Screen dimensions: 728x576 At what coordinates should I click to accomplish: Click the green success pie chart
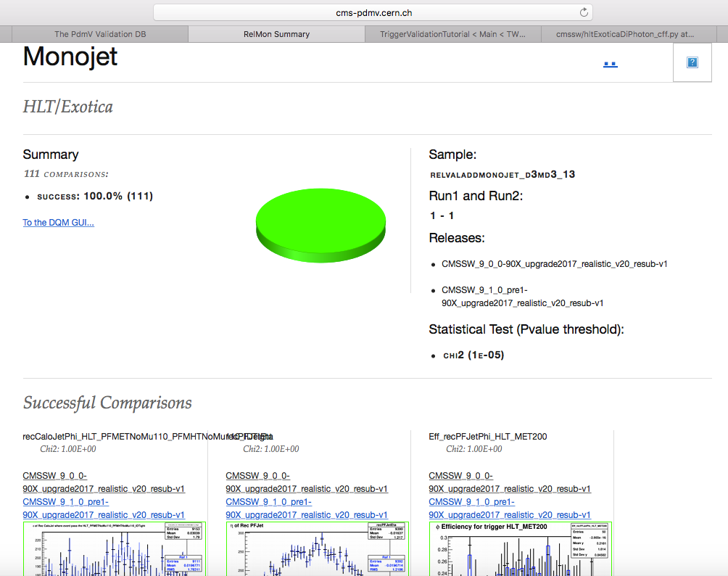320,226
